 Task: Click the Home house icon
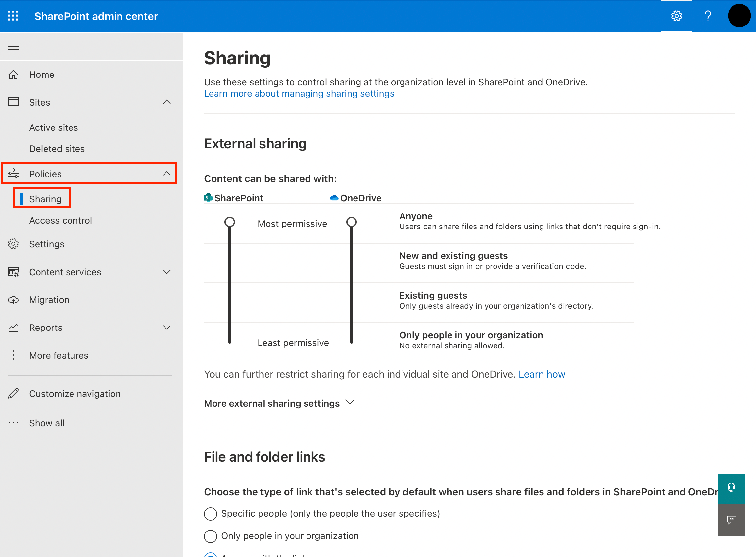click(13, 75)
